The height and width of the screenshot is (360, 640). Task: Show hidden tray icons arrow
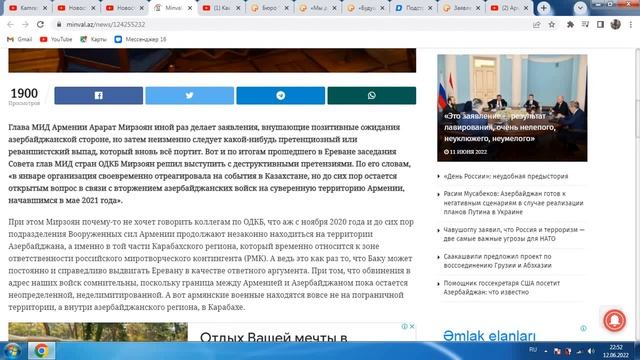tap(546, 351)
